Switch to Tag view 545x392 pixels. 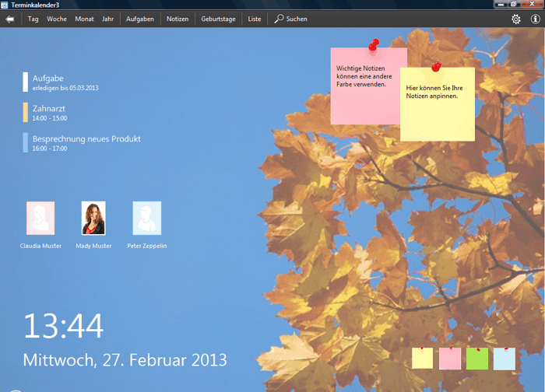coord(33,19)
